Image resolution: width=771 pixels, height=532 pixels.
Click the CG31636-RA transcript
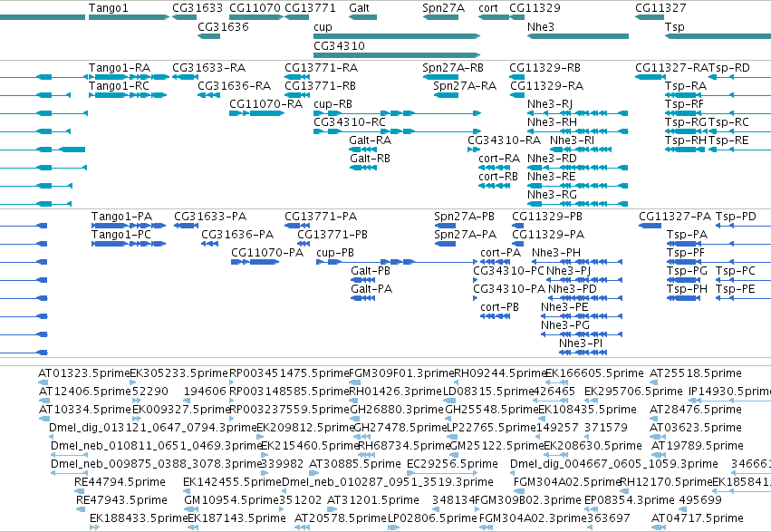coord(208,95)
